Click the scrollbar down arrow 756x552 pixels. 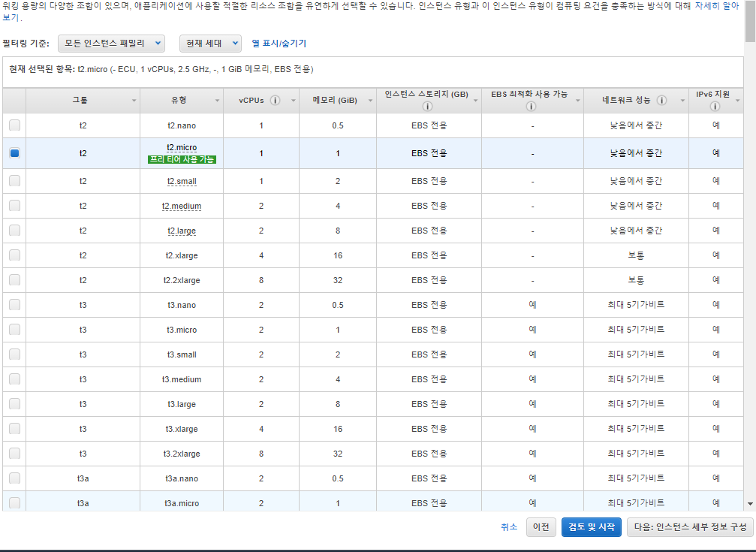[x=750, y=504]
